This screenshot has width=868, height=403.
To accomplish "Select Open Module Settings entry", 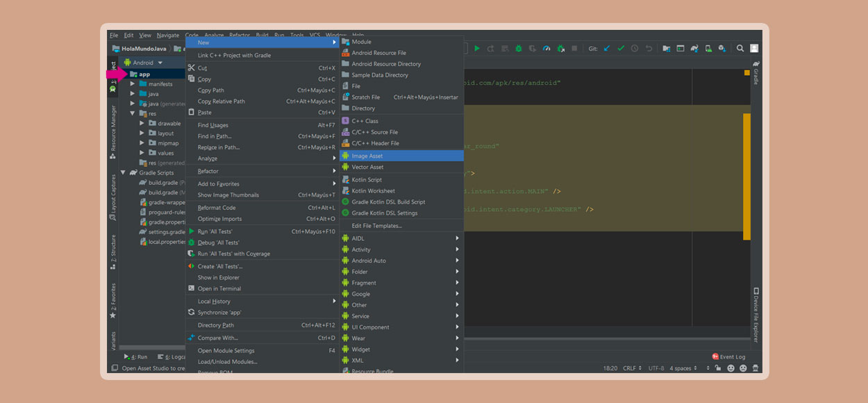I will point(262,351).
